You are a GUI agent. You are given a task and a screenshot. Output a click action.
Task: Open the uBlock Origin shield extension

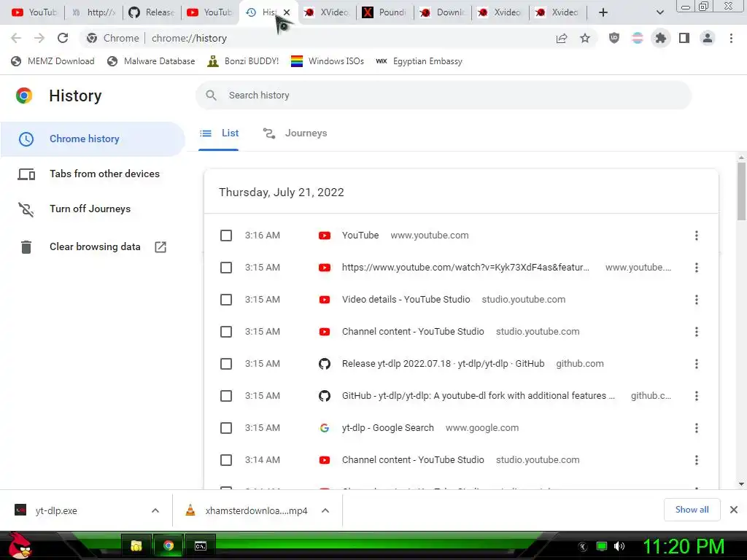(x=614, y=38)
